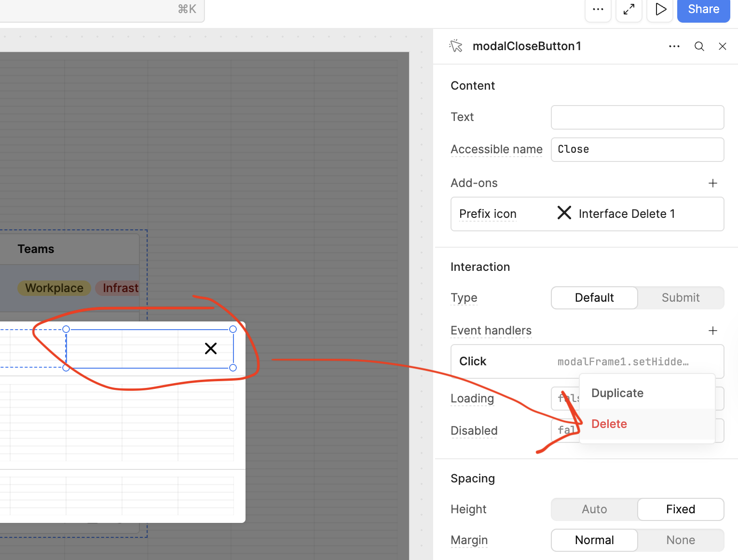Switch Height to Auto
The height and width of the screenshot is (560, 738).
[594, 509]
